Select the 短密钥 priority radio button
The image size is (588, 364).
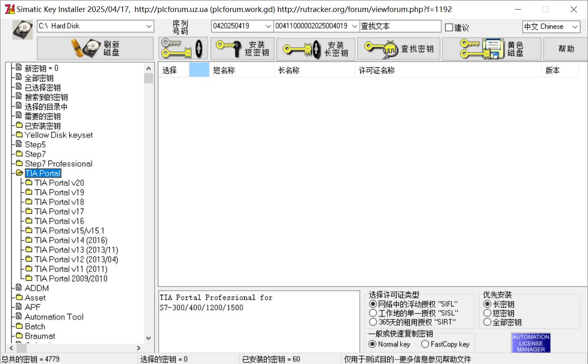pyautogui.click(x=487, y=313)
